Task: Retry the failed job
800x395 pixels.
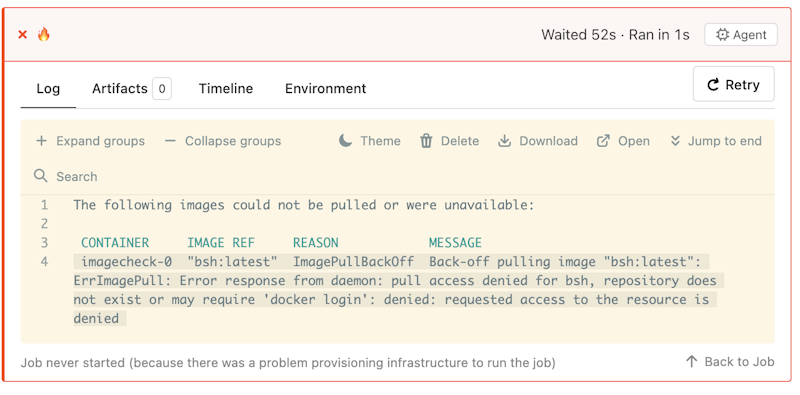Action: [733, 84]
